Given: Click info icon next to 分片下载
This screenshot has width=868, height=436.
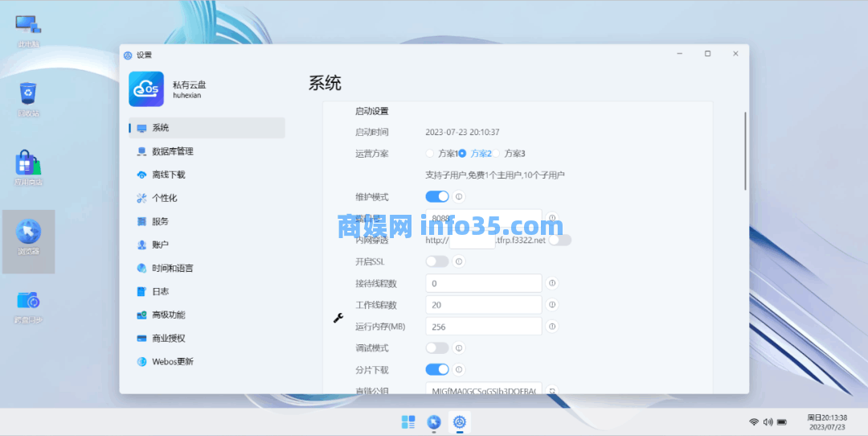Looking at the screenshot, I should coord(458,369).
